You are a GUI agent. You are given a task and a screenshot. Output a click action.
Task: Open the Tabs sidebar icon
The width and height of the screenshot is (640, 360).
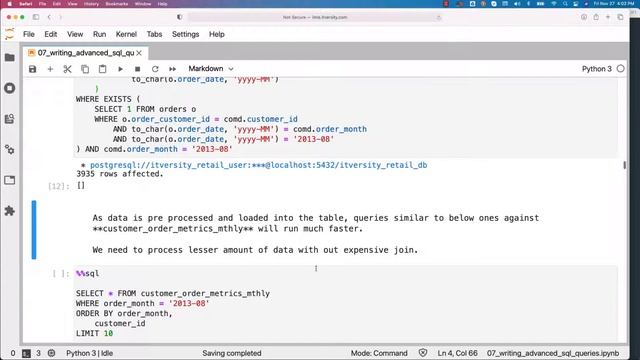10,180
